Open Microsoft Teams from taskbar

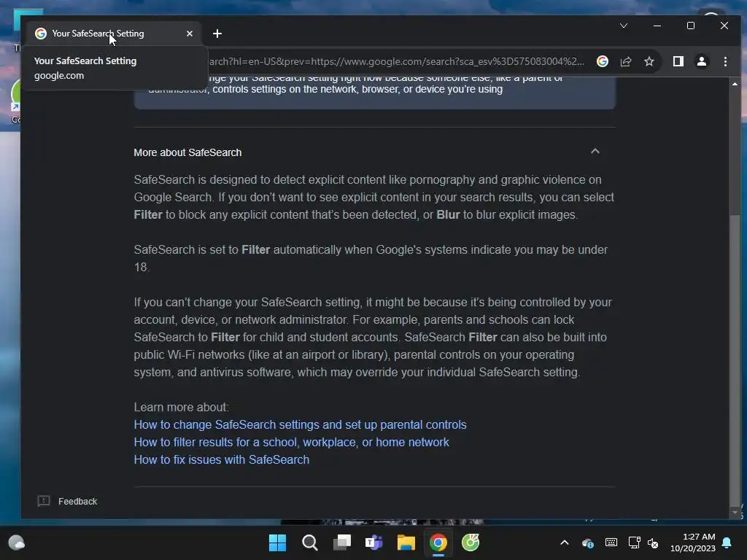374,542
